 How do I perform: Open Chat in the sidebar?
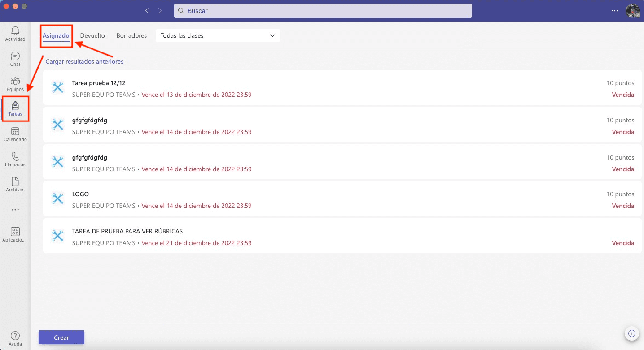15,56
